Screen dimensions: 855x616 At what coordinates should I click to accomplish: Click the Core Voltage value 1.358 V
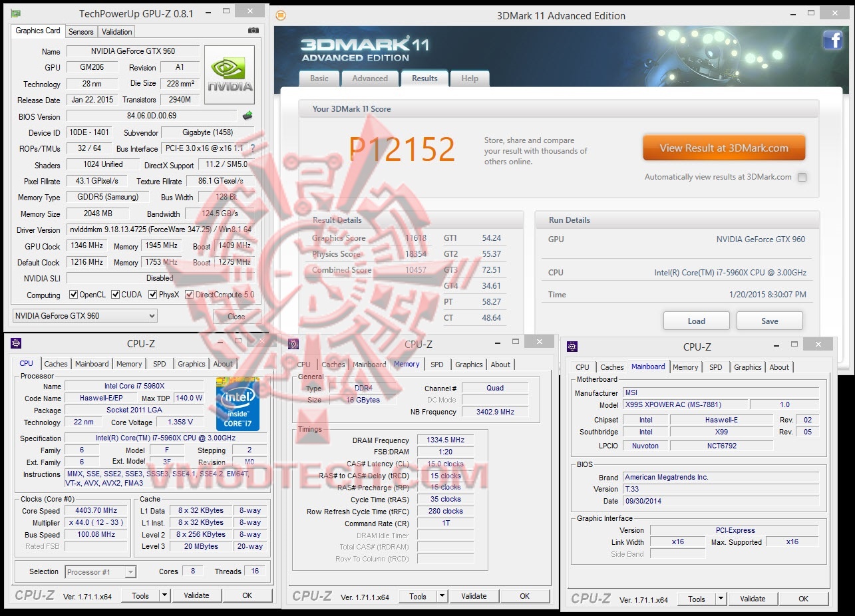click(x=180, y=422)
